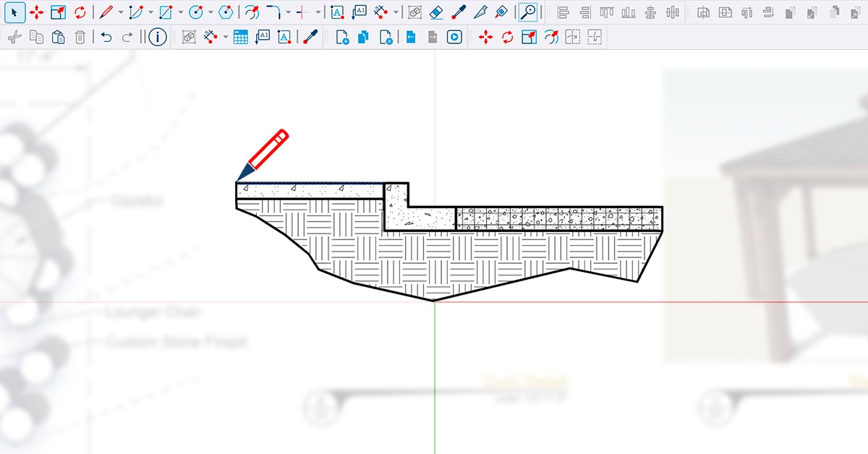Select the Circle tool
The width and height of the screenshot is (868, 454).
pos(195,12)
